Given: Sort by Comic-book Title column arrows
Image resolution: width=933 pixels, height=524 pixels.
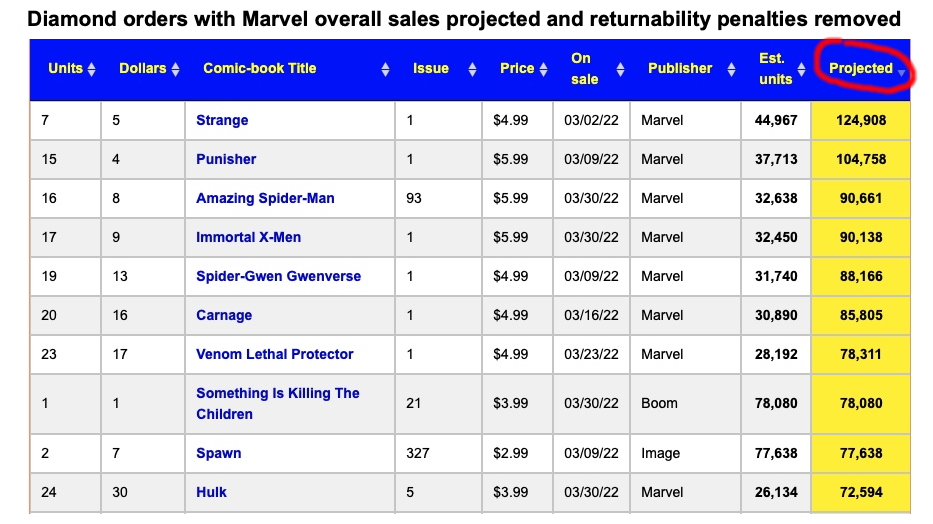Looking at the screenshot, I should pyautogui.click(x=385, y=69).
